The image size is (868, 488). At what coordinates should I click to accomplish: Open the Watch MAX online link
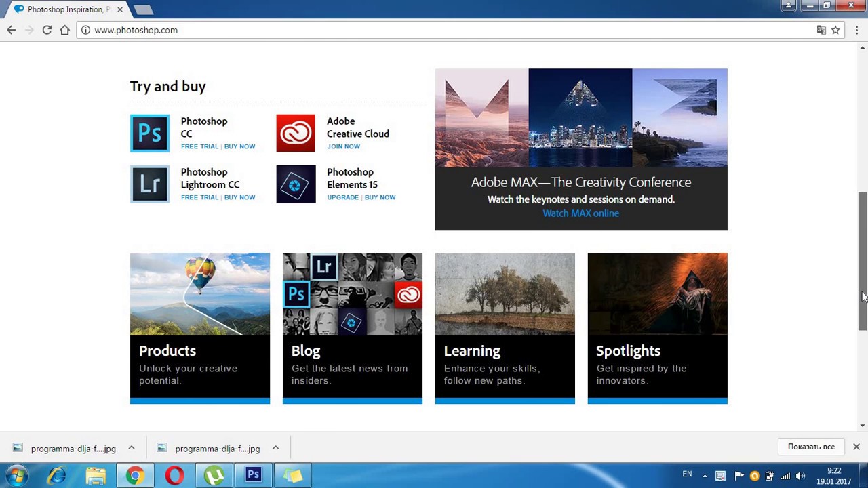tap(580, 213)
